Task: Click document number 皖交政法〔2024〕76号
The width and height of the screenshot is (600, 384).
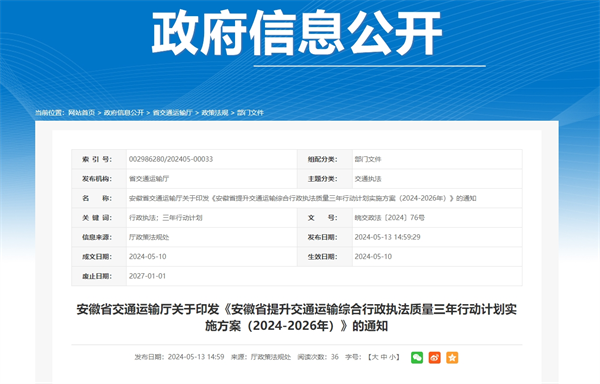Action: [x=390, y=218]
